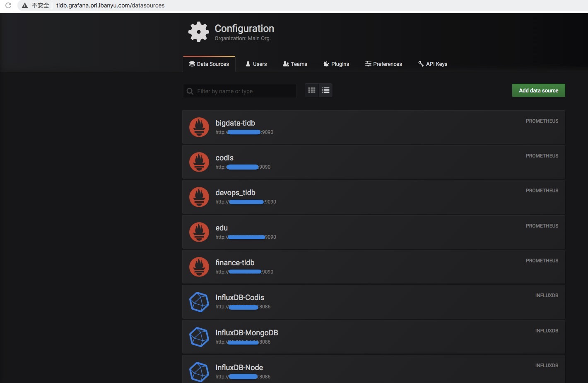Switch to grid view layout
The height and width of the screenshot is (383, 588).
pyautogui.click(x=312, y=90)
